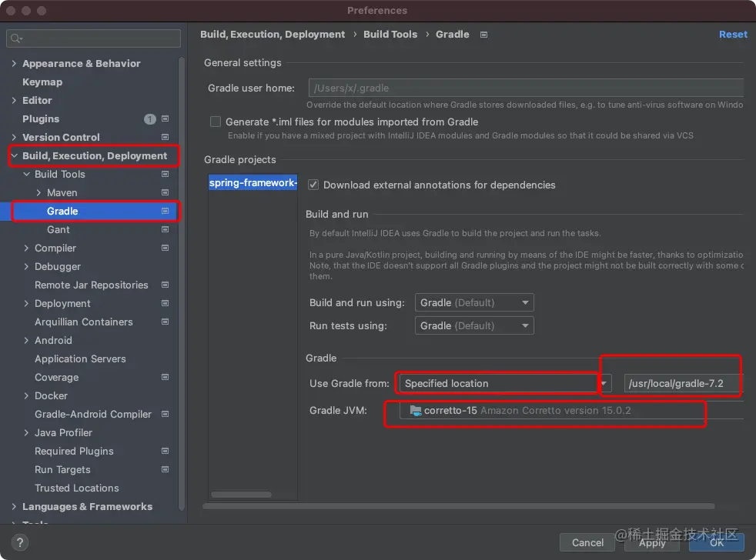Collapse the Build Tools node
Screen dimensions: 756x560
coord(26,174)
